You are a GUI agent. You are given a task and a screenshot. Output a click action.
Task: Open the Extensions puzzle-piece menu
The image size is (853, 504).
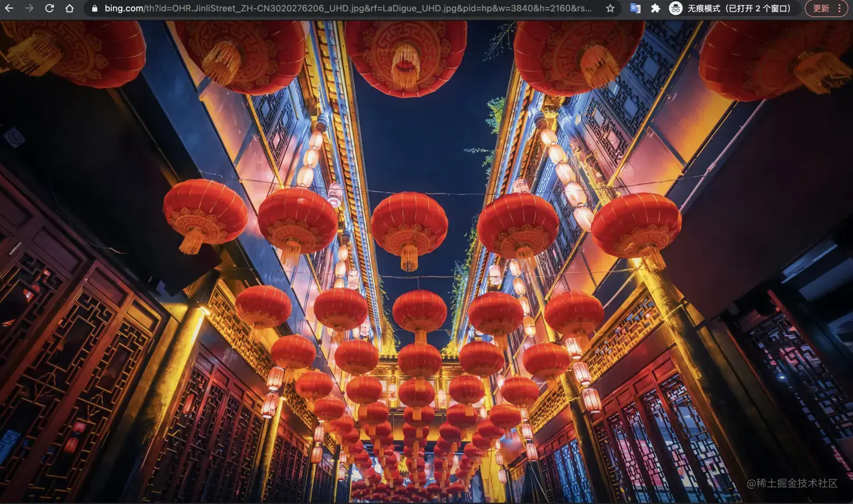pyautogui.click(x=656, y=9)
